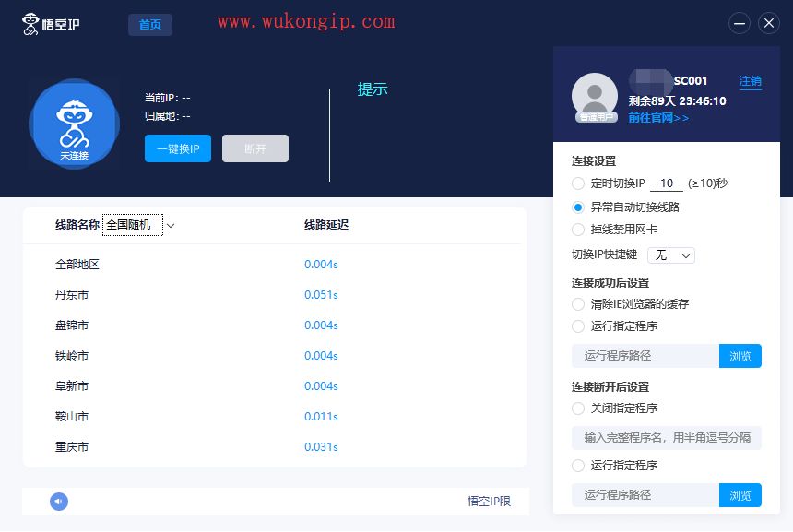Viewport: 793px width, 532px height.
Task: Click the 一键换IP button
Action: 178,148
